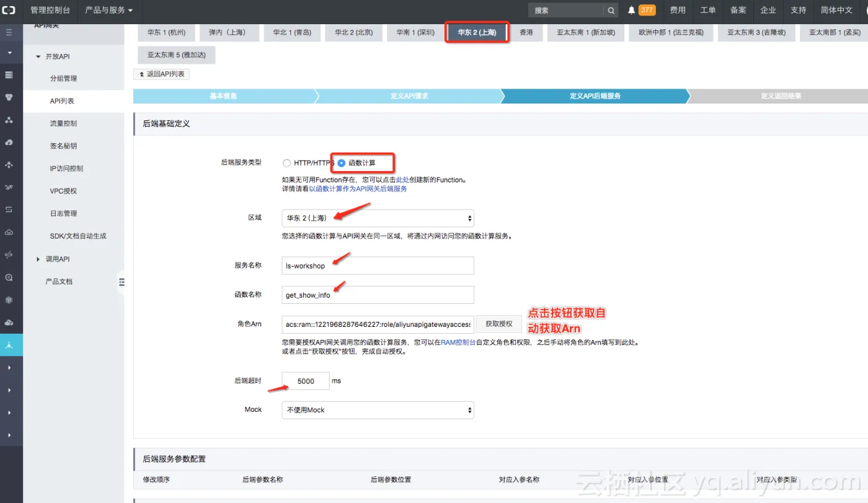Open 签名秘钥 in the sidebar
This screenshot has width=868, height=503.
[x=63, y=146]
